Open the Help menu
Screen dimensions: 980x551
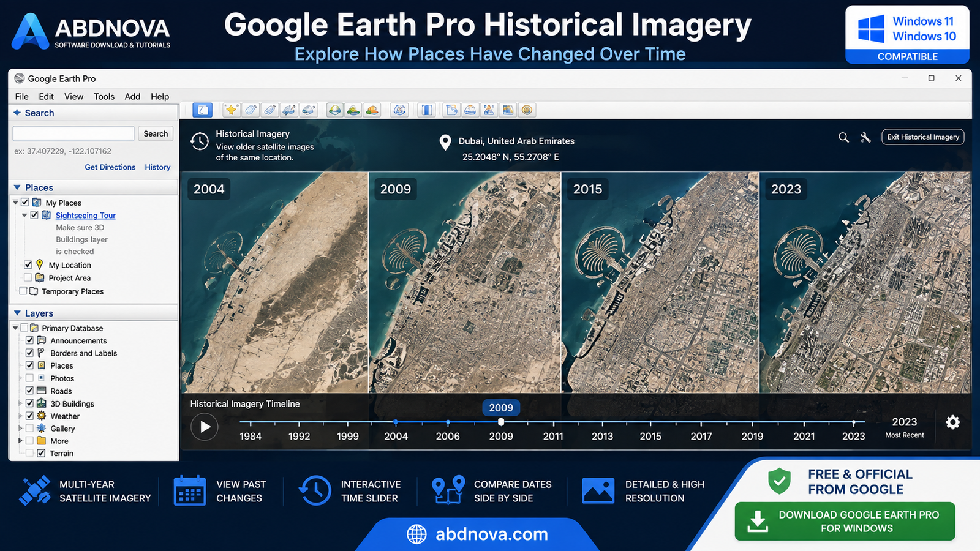(160, 96)
